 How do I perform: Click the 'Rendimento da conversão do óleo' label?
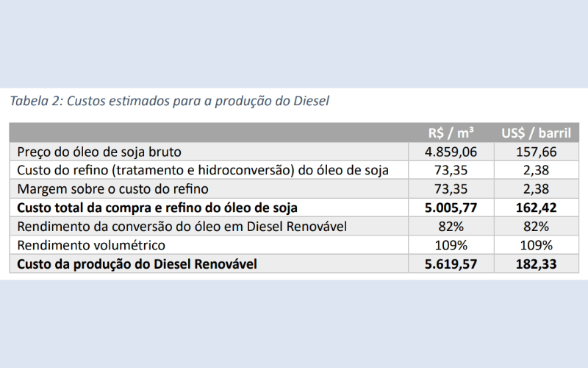[182, 227]
